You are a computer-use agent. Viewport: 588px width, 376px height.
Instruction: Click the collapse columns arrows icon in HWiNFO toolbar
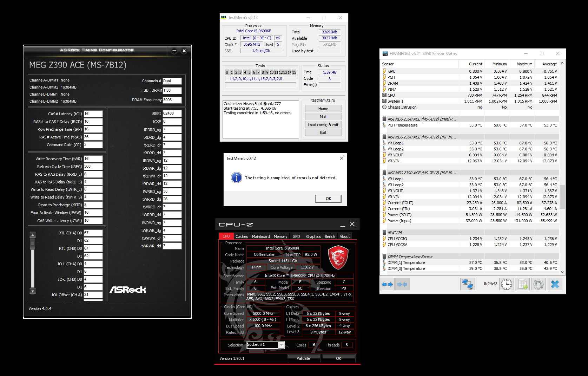click(402, 284)
